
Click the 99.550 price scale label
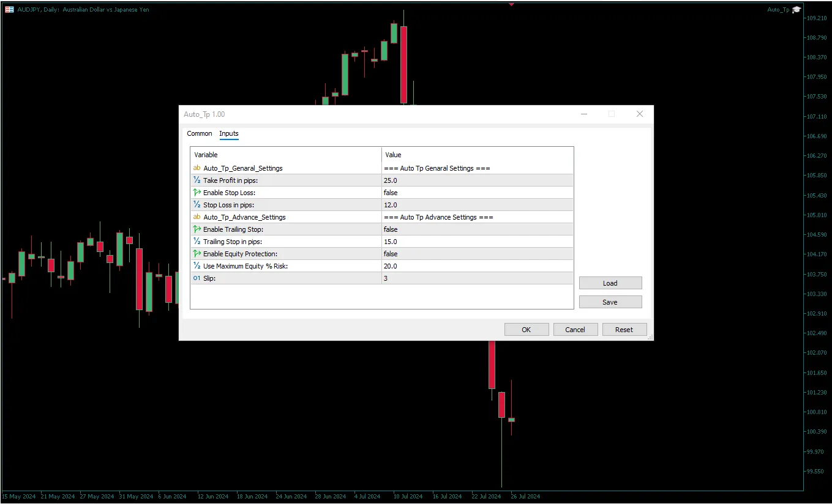(x=817, y=471)
